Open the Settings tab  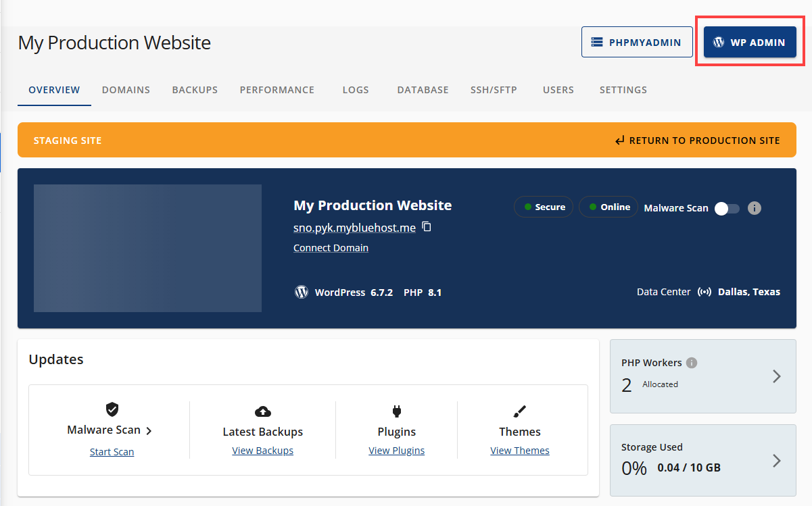tap(623, 90)
